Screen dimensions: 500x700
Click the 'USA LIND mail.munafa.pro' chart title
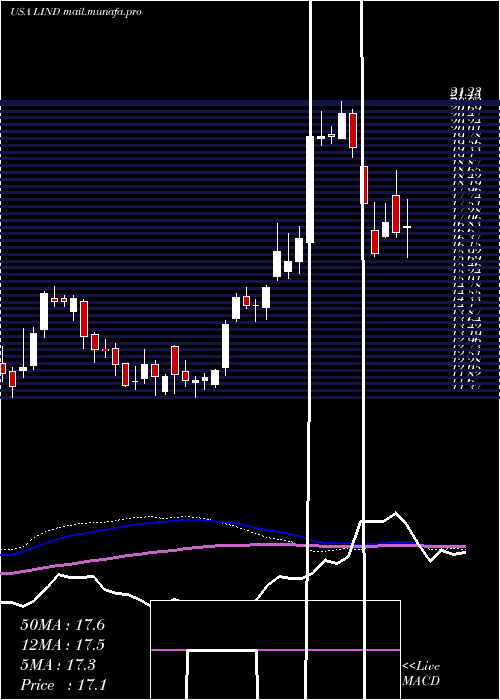[x=76, y=12]
